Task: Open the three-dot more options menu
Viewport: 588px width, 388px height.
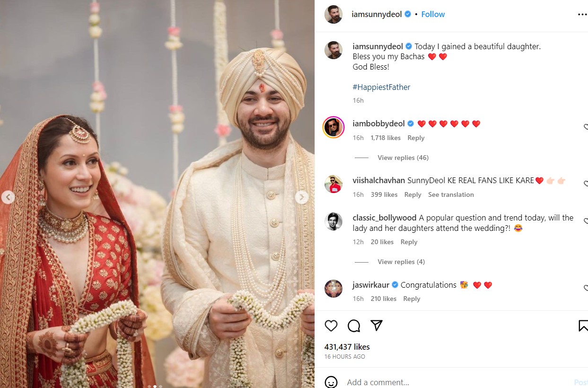Action: tap(582, 15)
